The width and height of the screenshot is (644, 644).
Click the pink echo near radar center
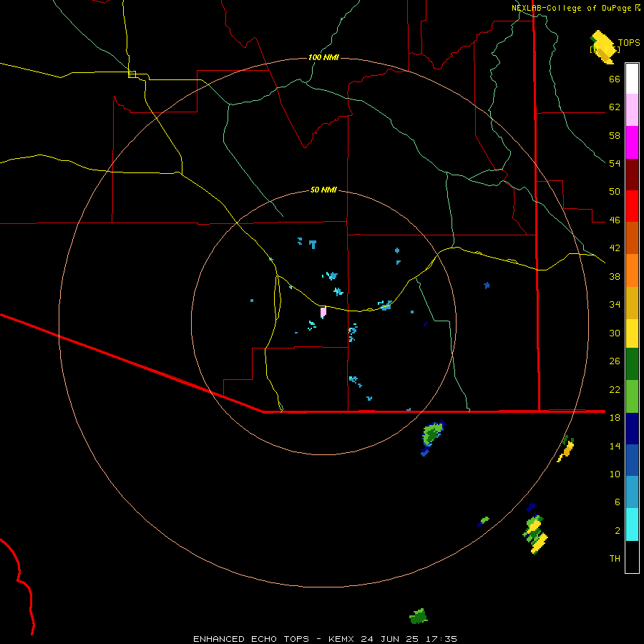point(323,312)
